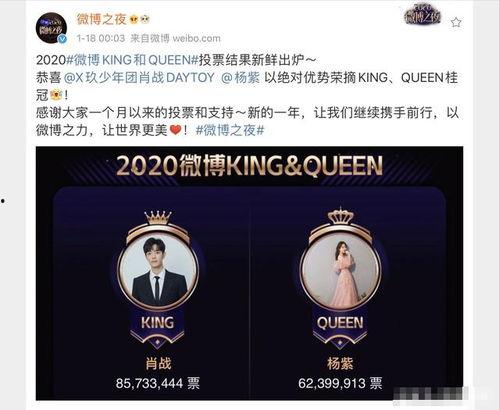The image size is (499, 410).
Task: Click the crown emoji after 冠
Action: tap(55, 96)
